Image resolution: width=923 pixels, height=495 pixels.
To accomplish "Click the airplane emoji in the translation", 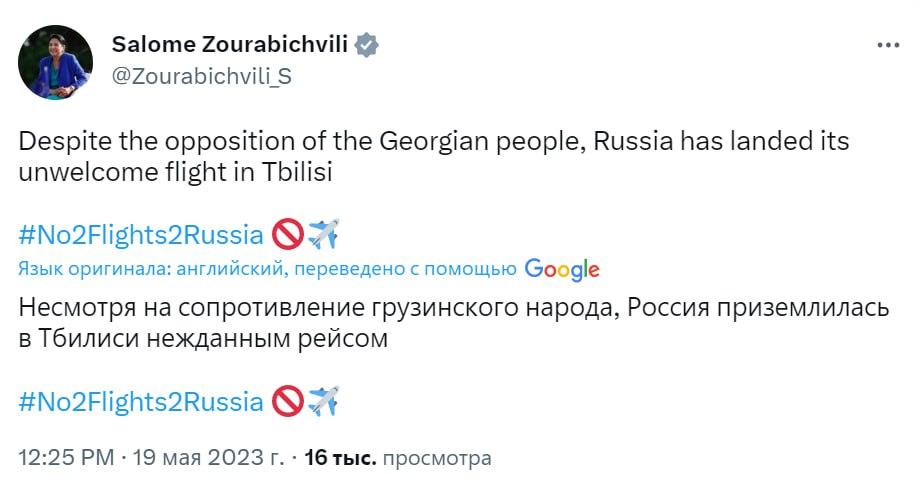I will tap(323, 402).
